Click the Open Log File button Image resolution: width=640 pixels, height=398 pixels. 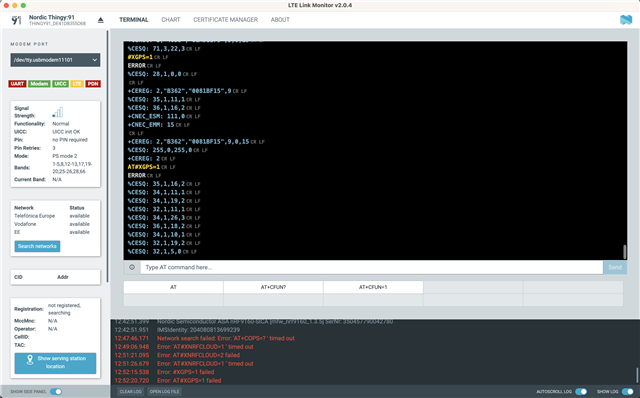click(164, 391)
